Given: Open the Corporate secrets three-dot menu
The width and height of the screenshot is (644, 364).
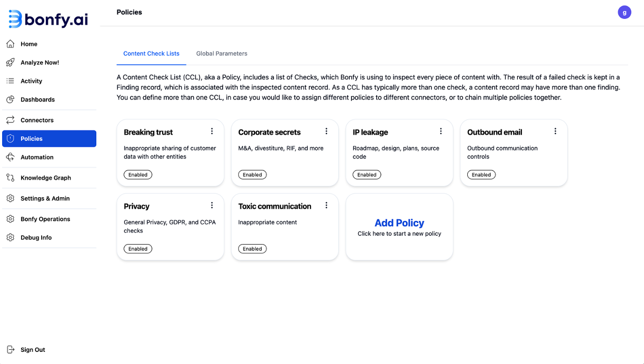Looking at the screenshot, I should coord(326,132).
